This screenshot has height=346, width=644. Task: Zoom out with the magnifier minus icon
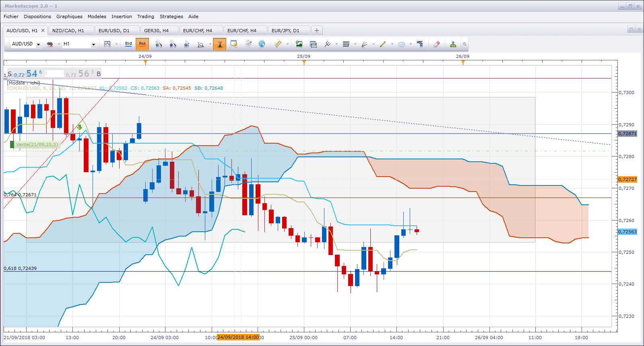(173, 44)
